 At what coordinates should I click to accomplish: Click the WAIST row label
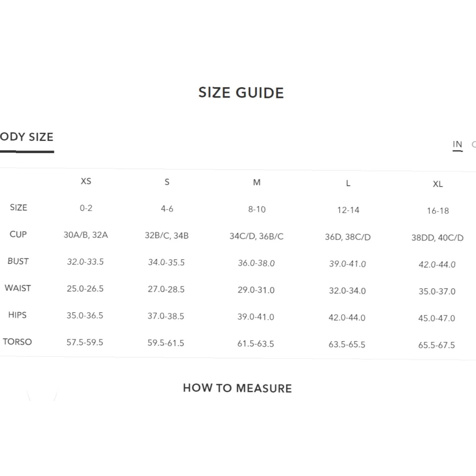[18, 288]
